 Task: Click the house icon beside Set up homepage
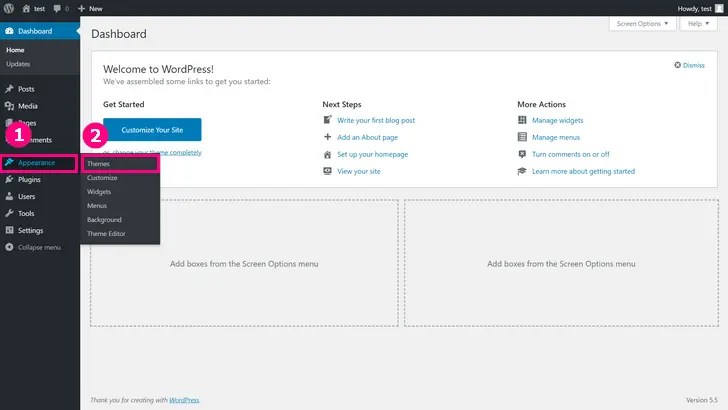tap(327, 154)
